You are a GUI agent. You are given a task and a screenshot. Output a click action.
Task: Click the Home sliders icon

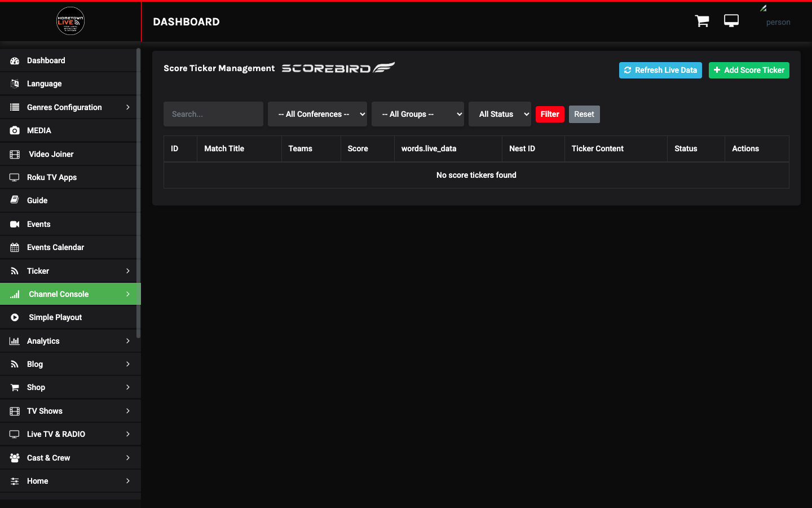(15, 481)
